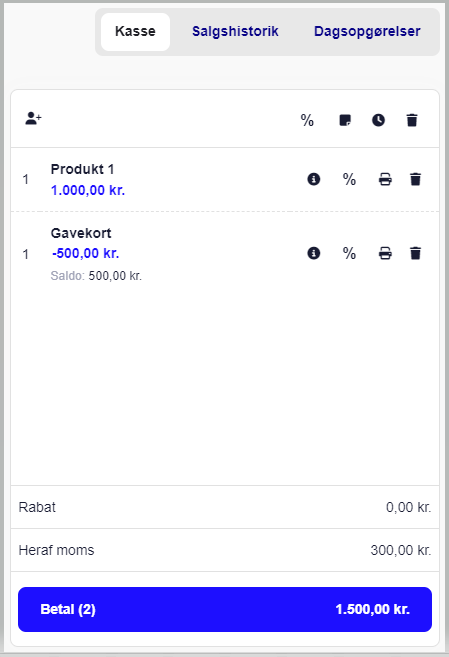The image size is (449, 657).
Task: Click the Gavekort amount -500,00 kr.
Action: [x=86, y=253]
